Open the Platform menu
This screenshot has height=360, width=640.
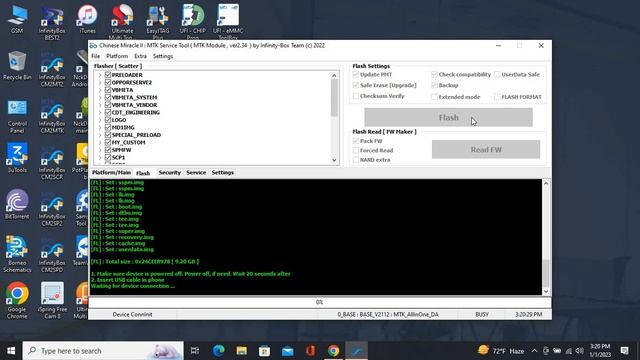click(117, 56)
